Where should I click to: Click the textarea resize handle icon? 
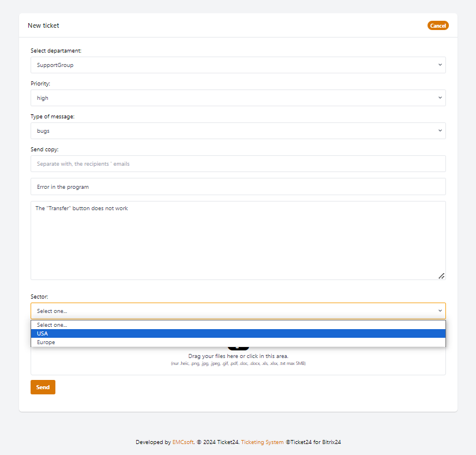[x=441, y=276]
